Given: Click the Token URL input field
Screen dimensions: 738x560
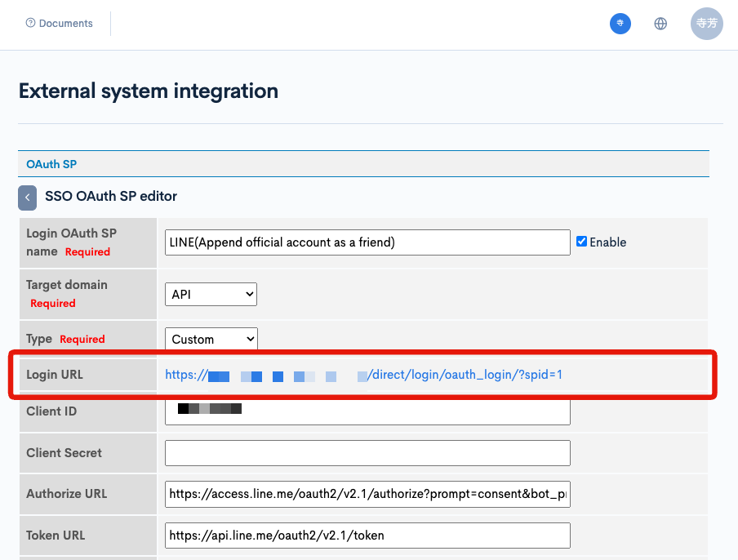Looking at the screenshot, I should (367, 535).
